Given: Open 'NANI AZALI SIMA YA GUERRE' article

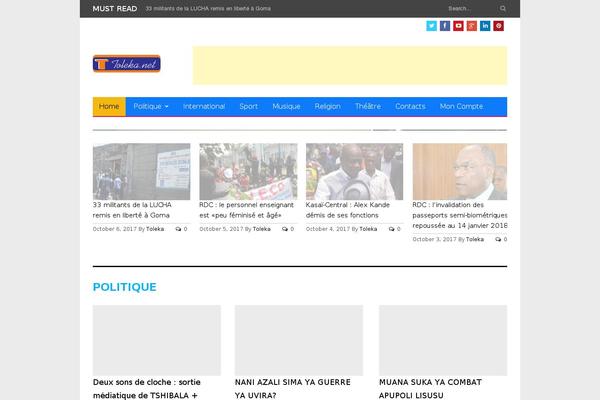Looking at the screenshot, I should pos(293,389).
